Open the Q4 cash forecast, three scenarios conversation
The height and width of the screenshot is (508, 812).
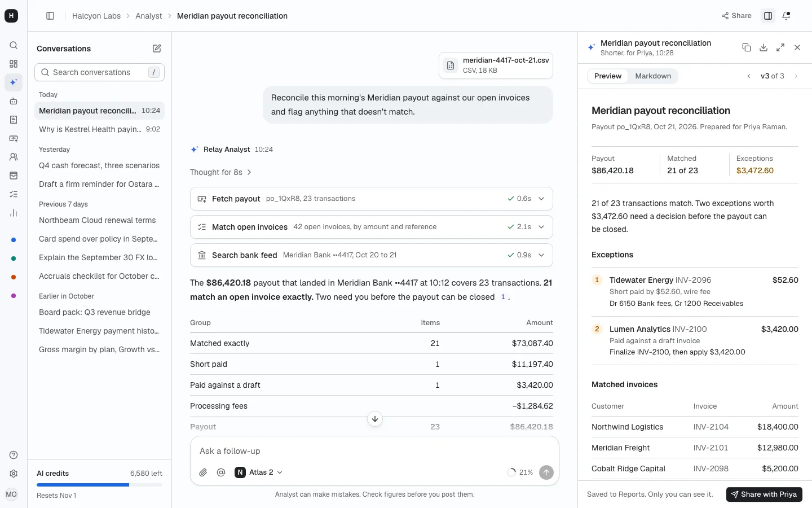pyautogui.click(x=99, y=165)
